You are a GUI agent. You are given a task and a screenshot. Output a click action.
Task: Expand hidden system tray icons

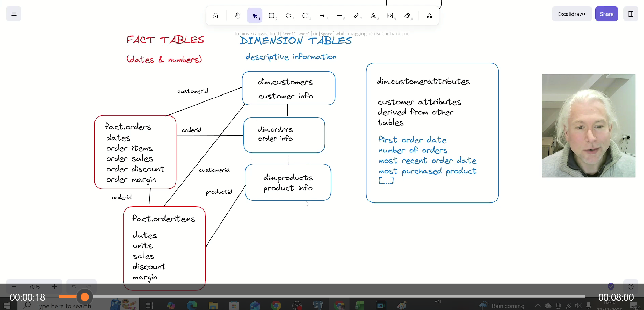(537, 305)
